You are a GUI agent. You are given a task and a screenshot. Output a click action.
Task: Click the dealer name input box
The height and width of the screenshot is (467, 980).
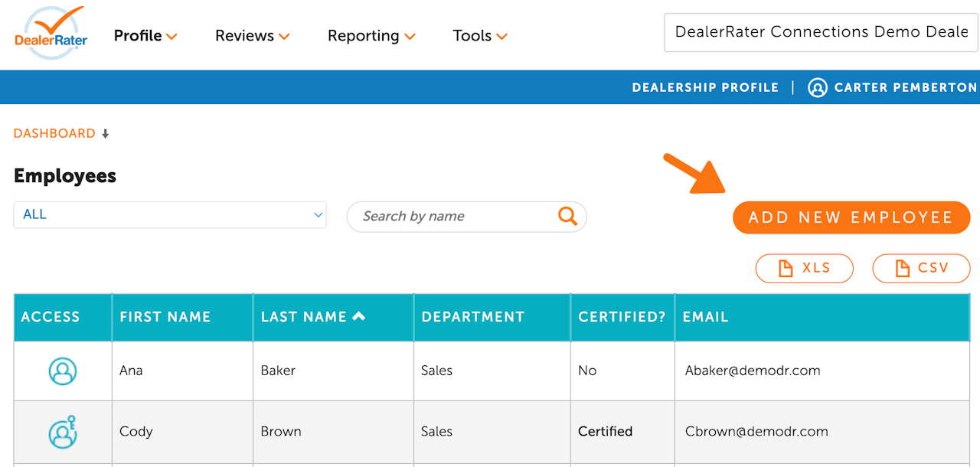point(821,32)
